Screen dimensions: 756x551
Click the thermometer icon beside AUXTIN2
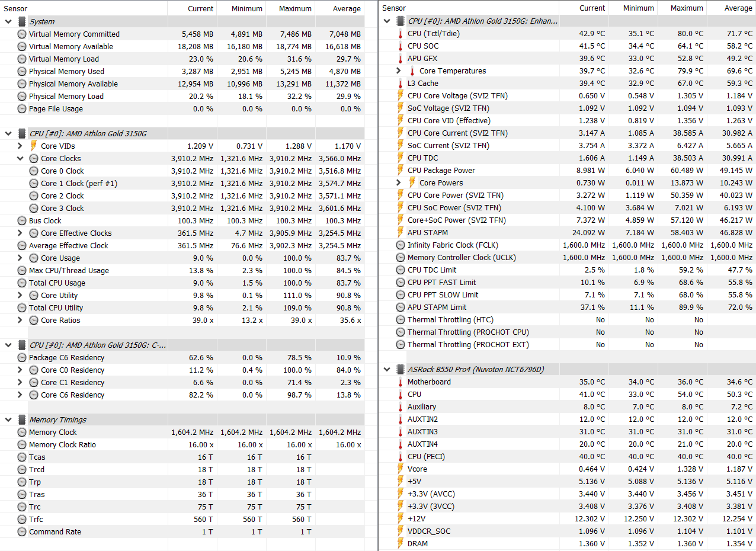(401, 419)
